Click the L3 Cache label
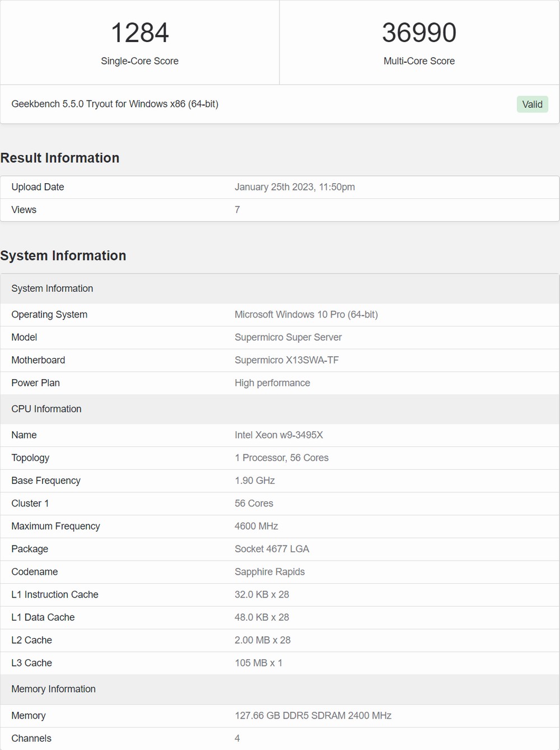This screenshot has width=560, height=750. pyautogui.click(x=32, y=663)
